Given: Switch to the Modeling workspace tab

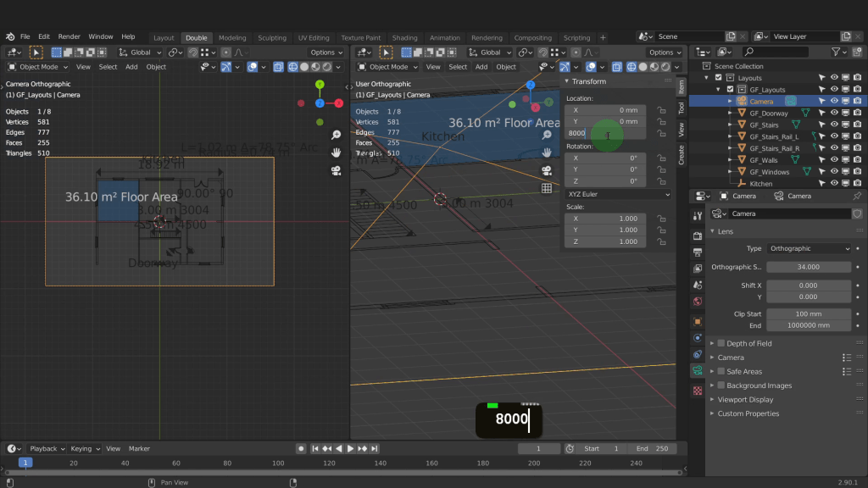Looking at the screenshot, I should [232, 37].
